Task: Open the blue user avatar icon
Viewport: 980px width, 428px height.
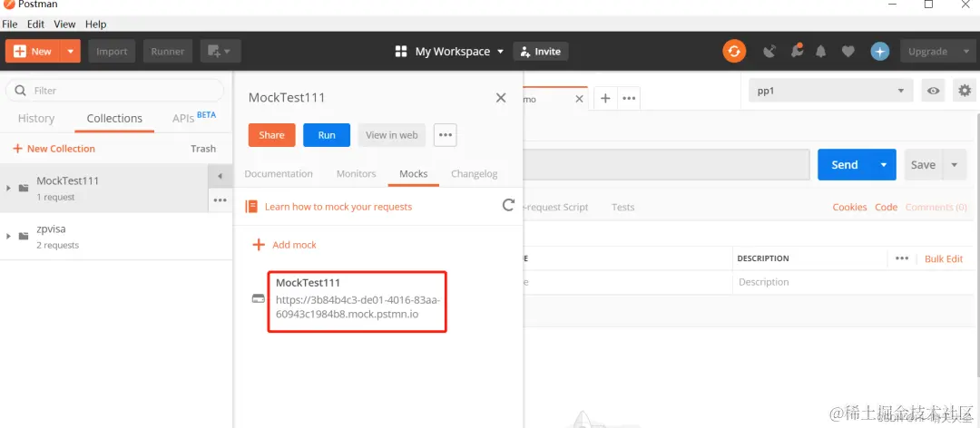Action: pyautogui.click(x=880, y=52)
